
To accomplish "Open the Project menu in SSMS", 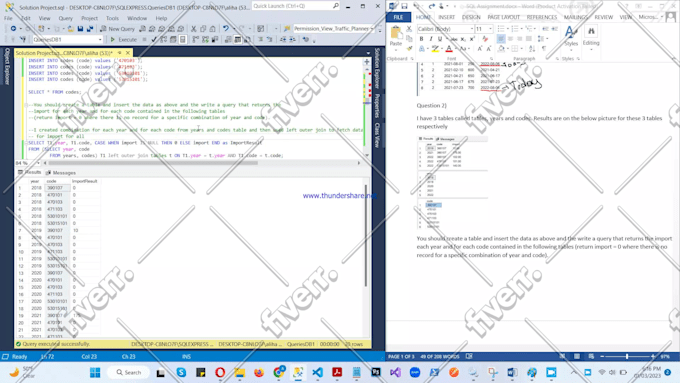I will tap(89, 18).
